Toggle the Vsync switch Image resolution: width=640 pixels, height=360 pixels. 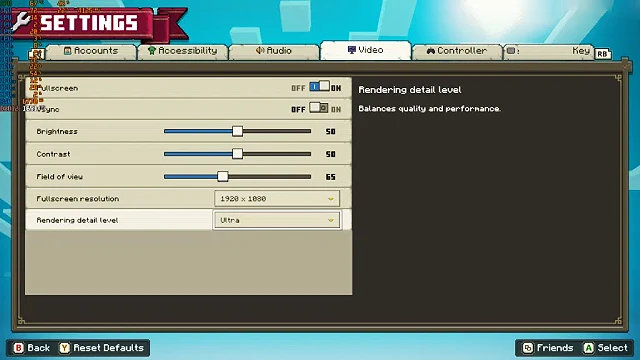[x=319, y=108]
